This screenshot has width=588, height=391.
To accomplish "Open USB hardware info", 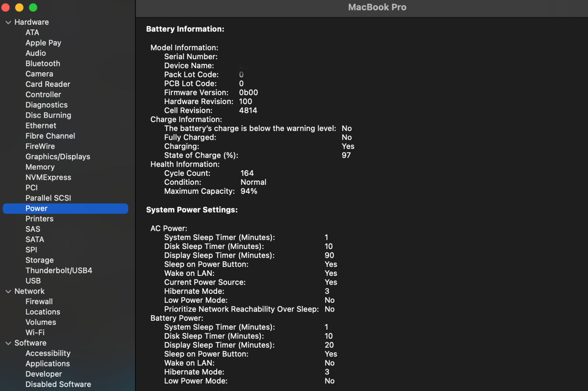I will pyautogui.click(x=33, y=281).
